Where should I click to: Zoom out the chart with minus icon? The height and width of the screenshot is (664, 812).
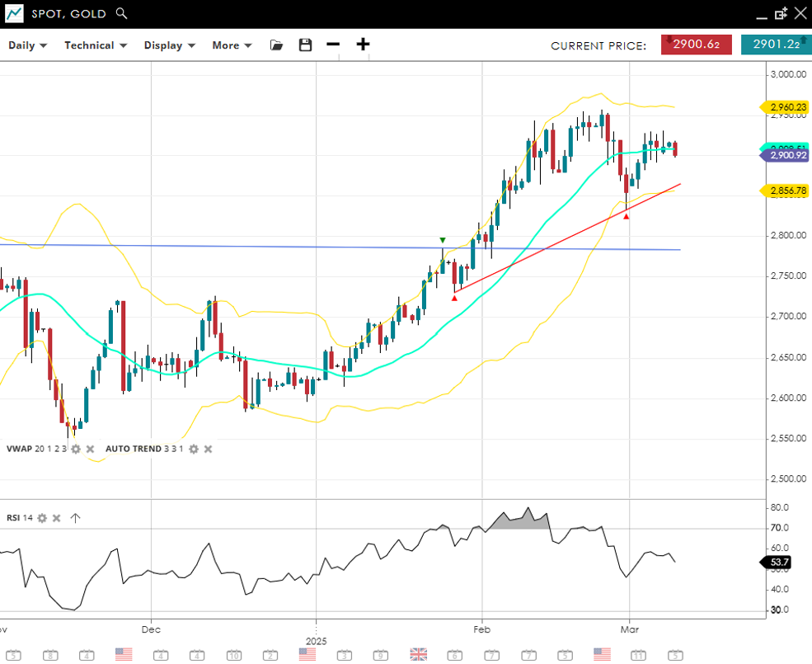click(x=333, y=45)
